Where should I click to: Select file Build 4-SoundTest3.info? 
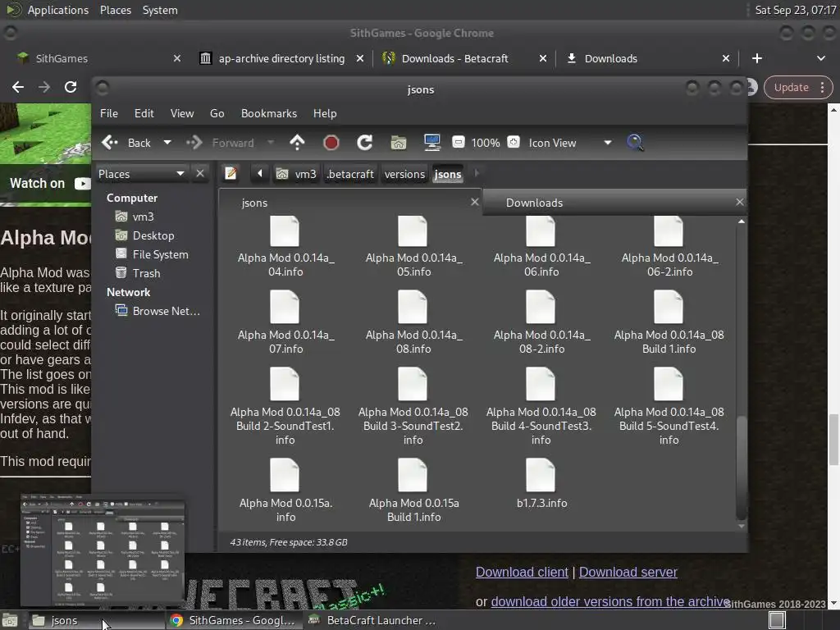[541, 407]
